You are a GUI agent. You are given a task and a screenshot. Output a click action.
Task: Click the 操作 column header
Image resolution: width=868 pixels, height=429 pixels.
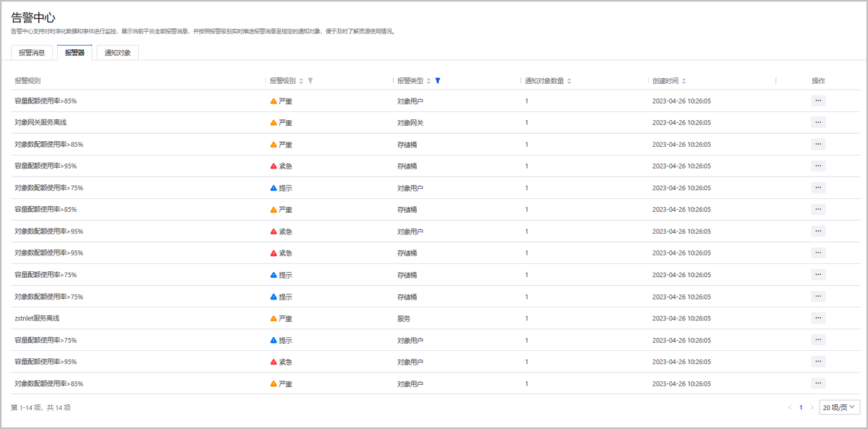click(818, 81)
